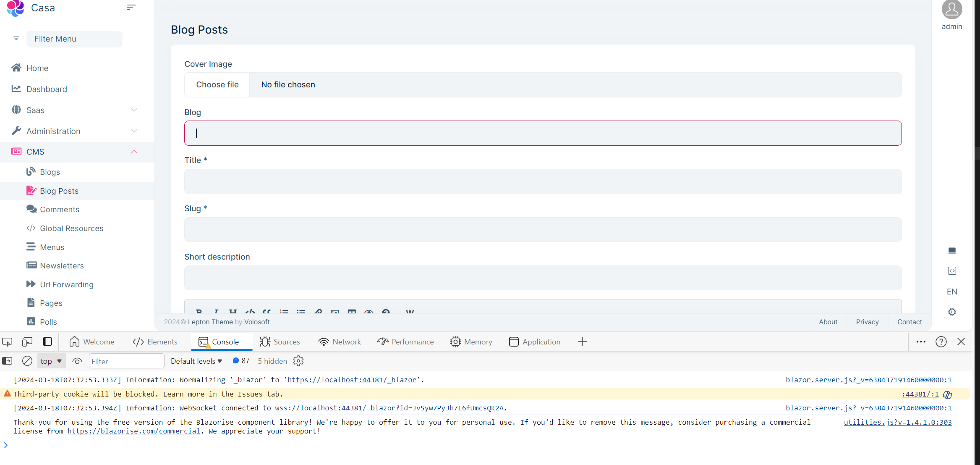Image resolution: width=980 pixels, height=465 pixels.
Task: Toggle the device emulation icon
Action: 27,342
